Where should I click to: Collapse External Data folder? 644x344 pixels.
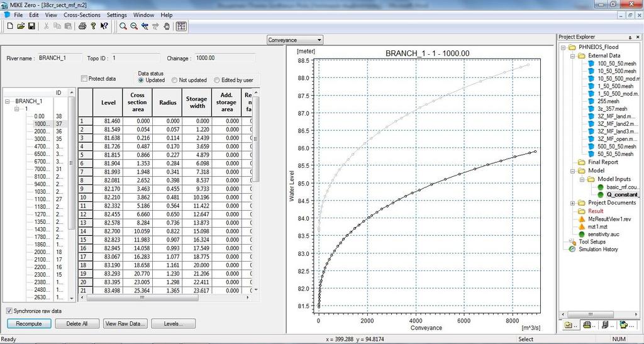tap(572, 55)
